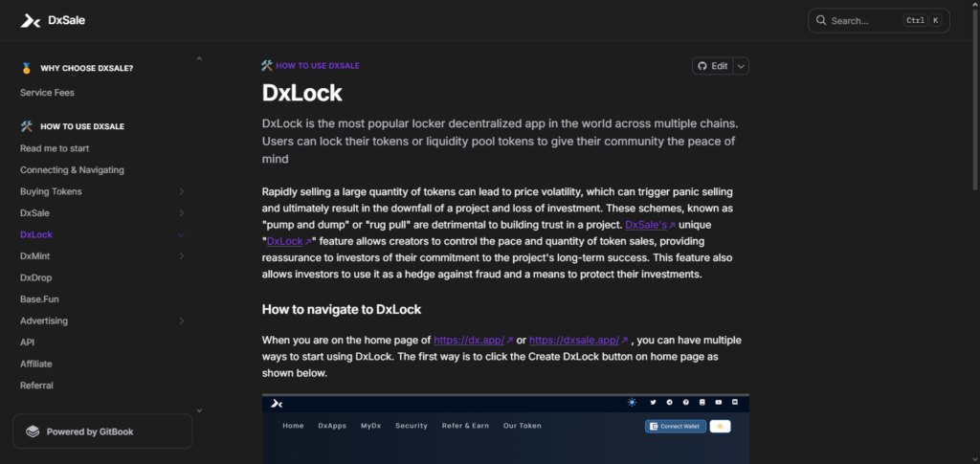Click the Edit button
This screenshot has width=980, height=464.
[x=712, y=66]
